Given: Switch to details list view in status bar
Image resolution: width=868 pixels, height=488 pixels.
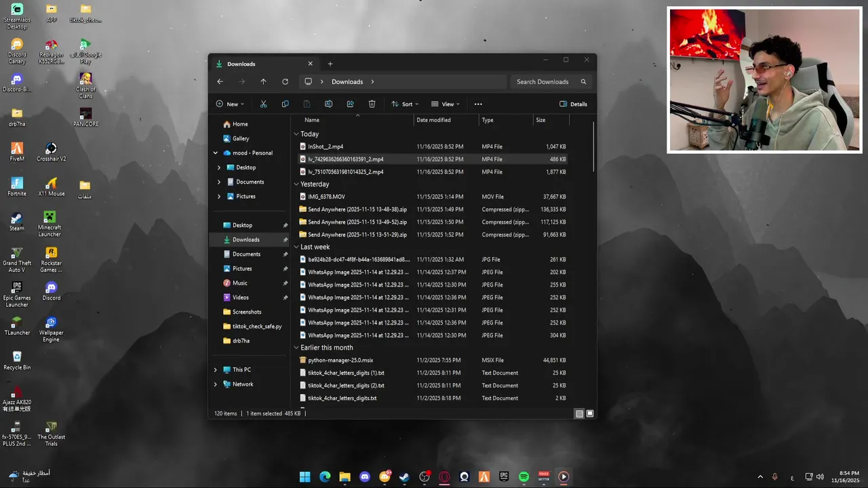Looking at the screenshot, I should [579, 413].
